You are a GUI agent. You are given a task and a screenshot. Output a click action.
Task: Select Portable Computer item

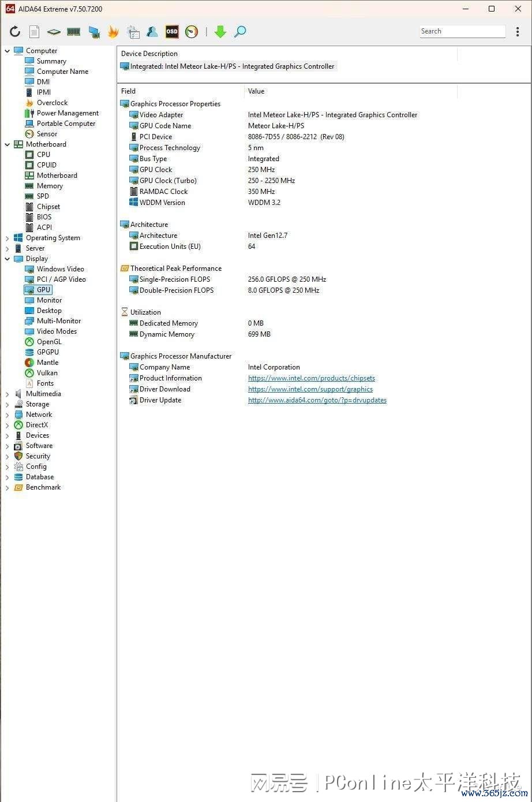click(x=66, y=124)
